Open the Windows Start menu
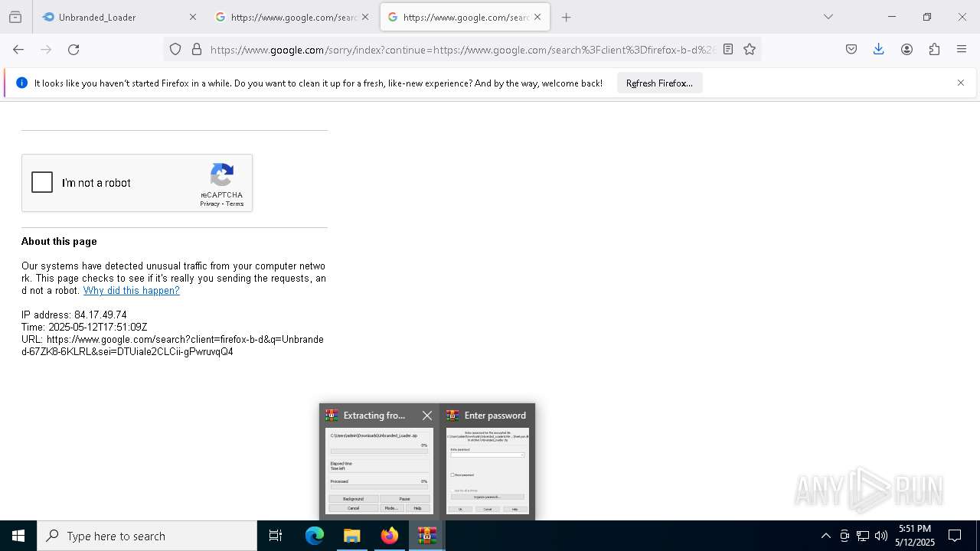Screen dimensions: 980x551 [18, 536]
